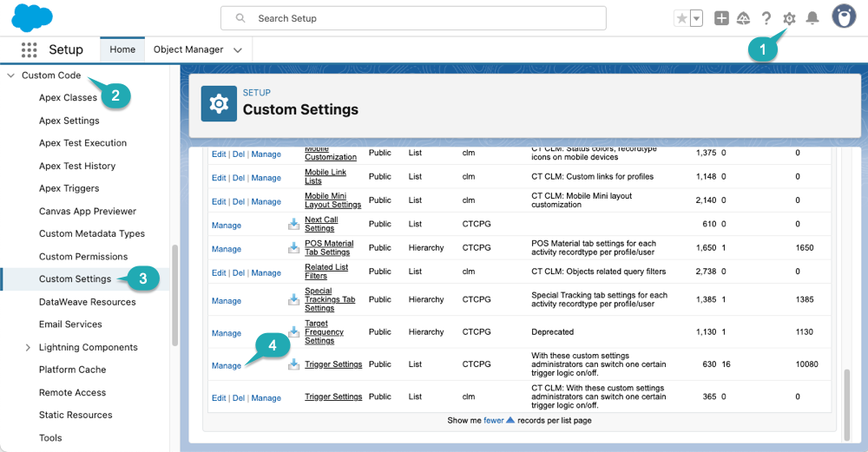Click Del for Mobile Link Lists
The image size is (868, 452).
coord(239,178)
